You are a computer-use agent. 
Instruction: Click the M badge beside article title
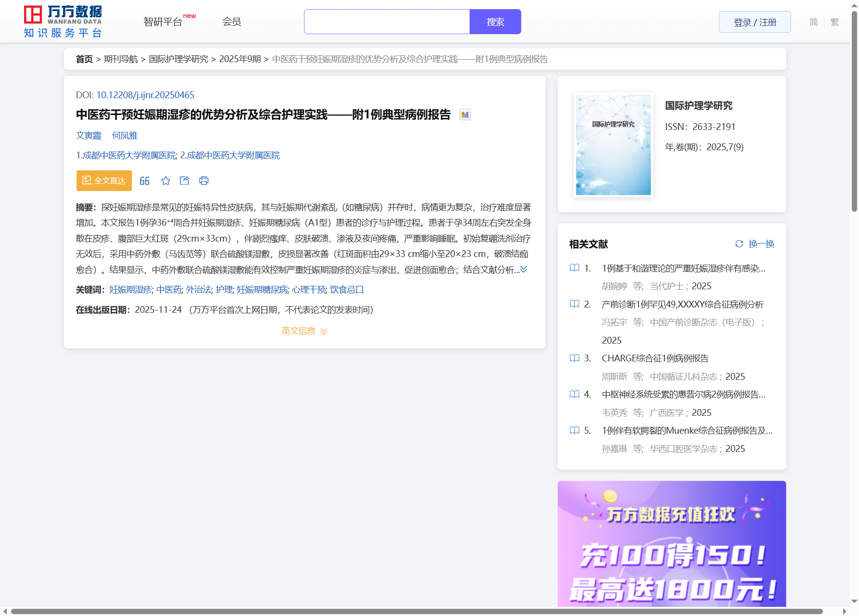point(465,115)
